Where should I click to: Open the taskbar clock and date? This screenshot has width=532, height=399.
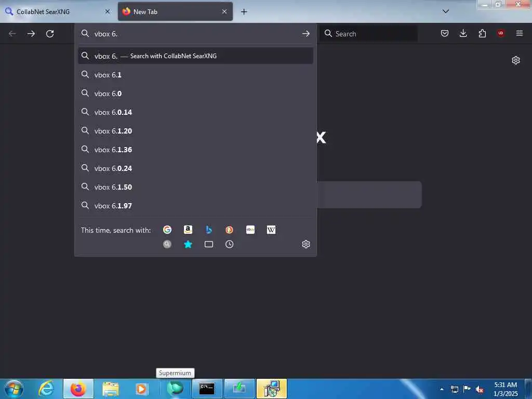(506, 389)
